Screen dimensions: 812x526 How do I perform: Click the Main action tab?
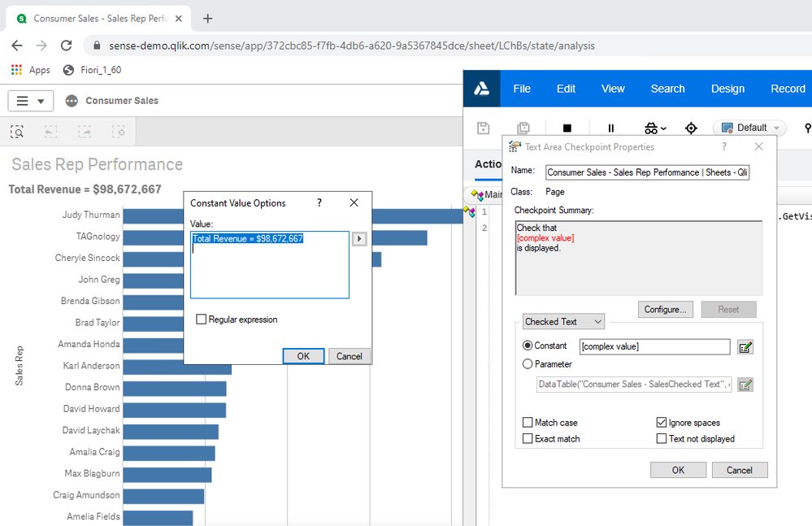[x=486, y=194]
